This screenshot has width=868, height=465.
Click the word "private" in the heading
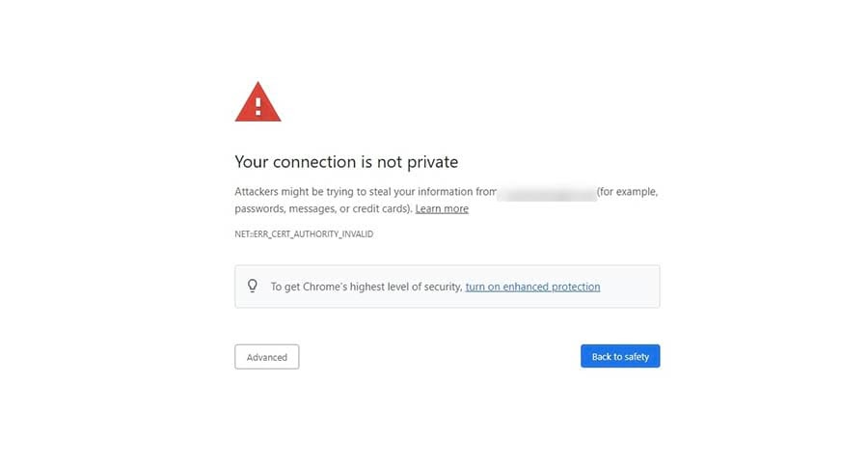click(x=433, y=162)
